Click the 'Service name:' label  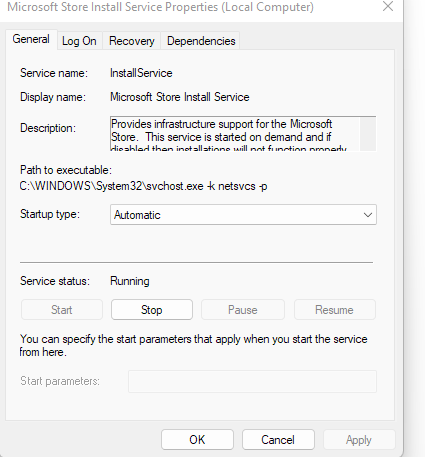[x=54, y=73]
